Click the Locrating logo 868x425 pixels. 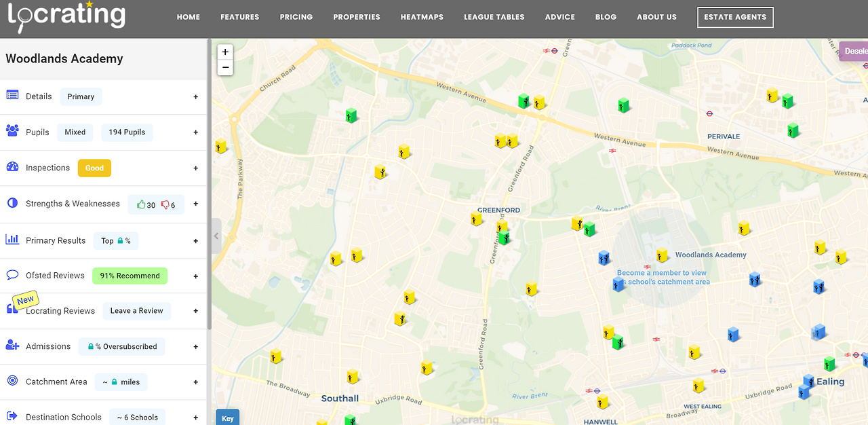point(65,18)
